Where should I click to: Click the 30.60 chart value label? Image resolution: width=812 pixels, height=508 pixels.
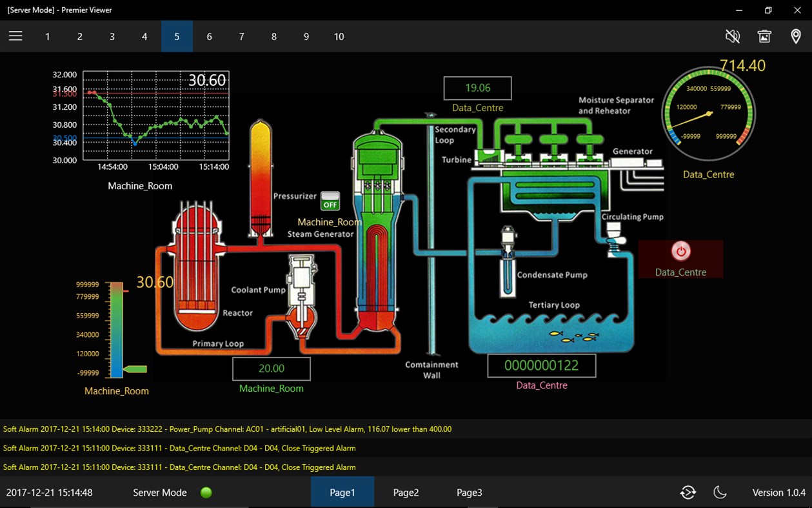coord(207,80)
